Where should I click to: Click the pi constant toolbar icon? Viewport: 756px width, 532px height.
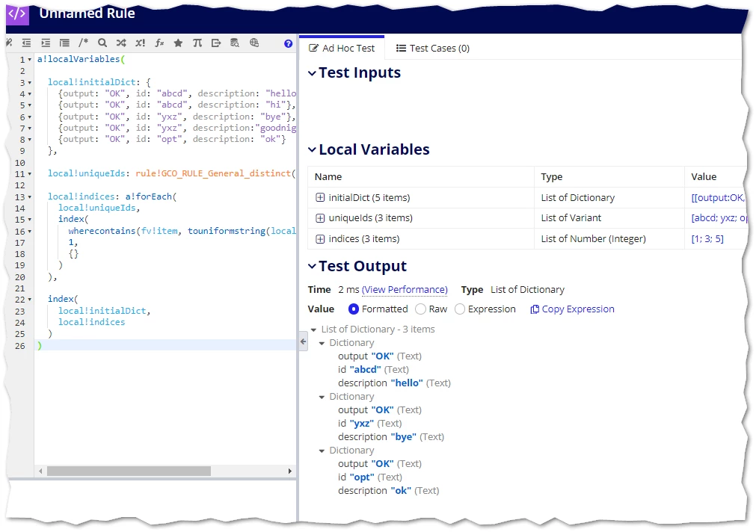coord(197,43)
